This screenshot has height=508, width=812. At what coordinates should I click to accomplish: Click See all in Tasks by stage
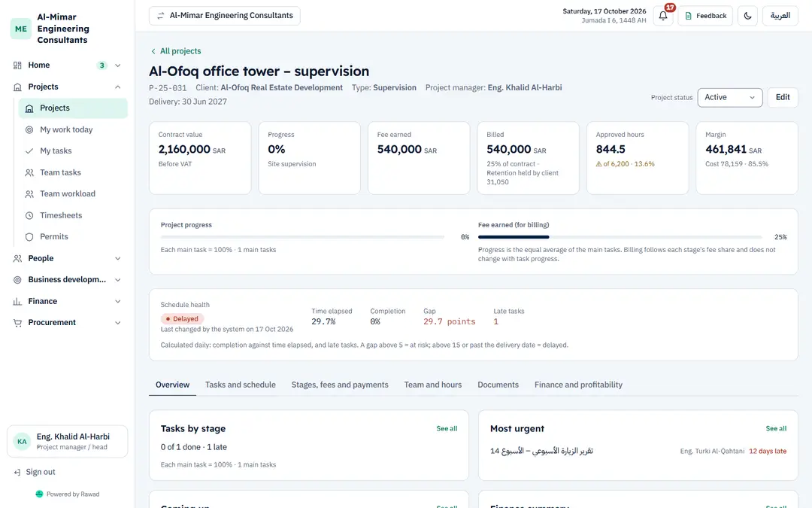click(447, 429)
